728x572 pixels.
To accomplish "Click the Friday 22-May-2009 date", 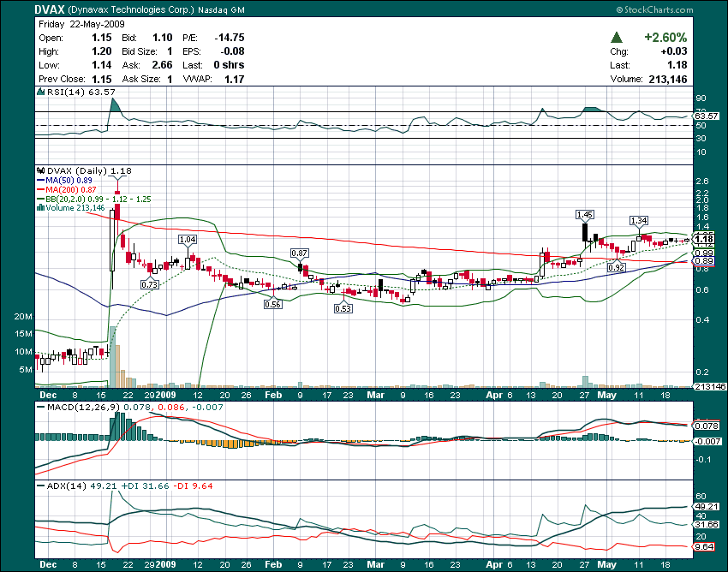I will click(81, 24).
